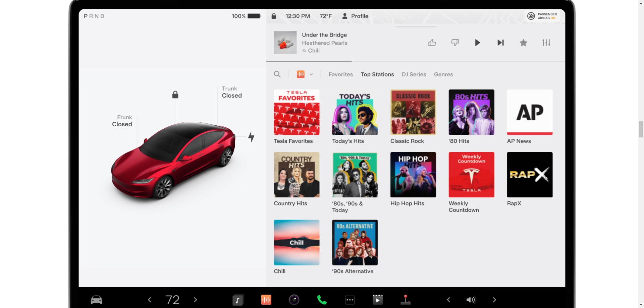Screen dimensions: 644x308
Task: Open the Classic Rock station
Action: coord(413,112)
